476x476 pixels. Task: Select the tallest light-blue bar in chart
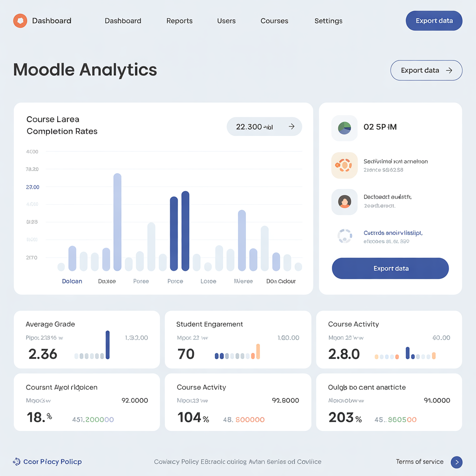tap(117, 222)
